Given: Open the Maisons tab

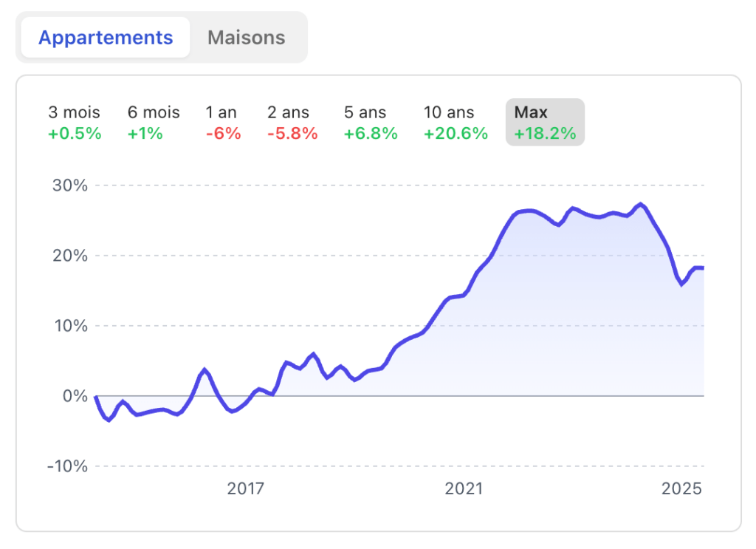Looking at the screenshot, I should point(246,38).
